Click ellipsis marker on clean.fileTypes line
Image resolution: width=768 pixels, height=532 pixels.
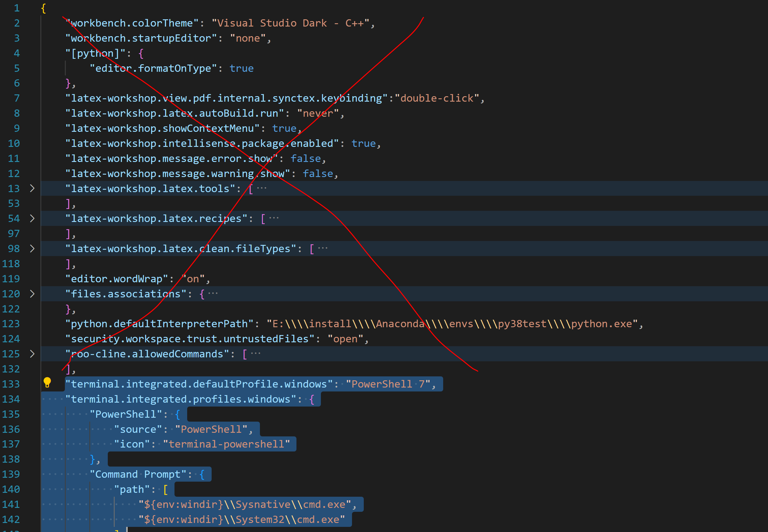pyautogui.click(x=323, y=248)
